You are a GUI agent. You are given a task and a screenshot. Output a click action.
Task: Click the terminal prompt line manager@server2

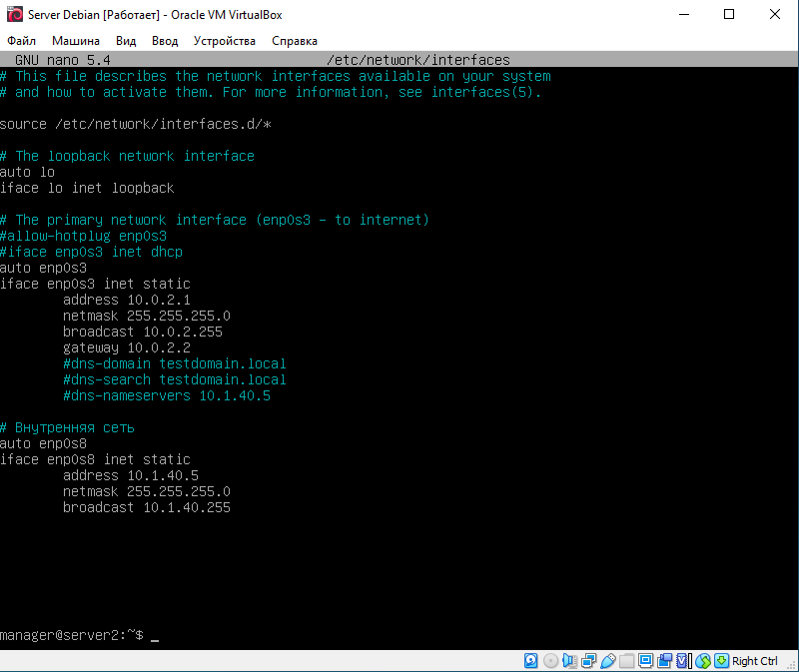coord(72,635)
